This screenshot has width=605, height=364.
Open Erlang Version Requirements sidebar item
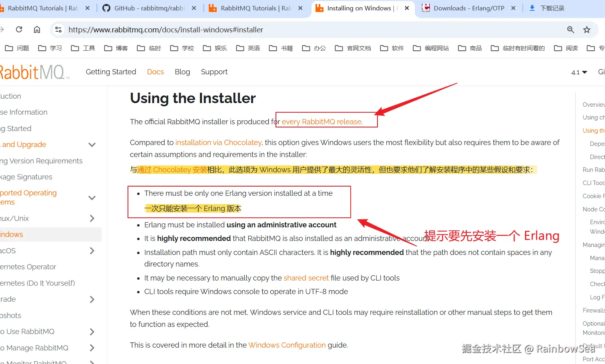tap(41, 161)
